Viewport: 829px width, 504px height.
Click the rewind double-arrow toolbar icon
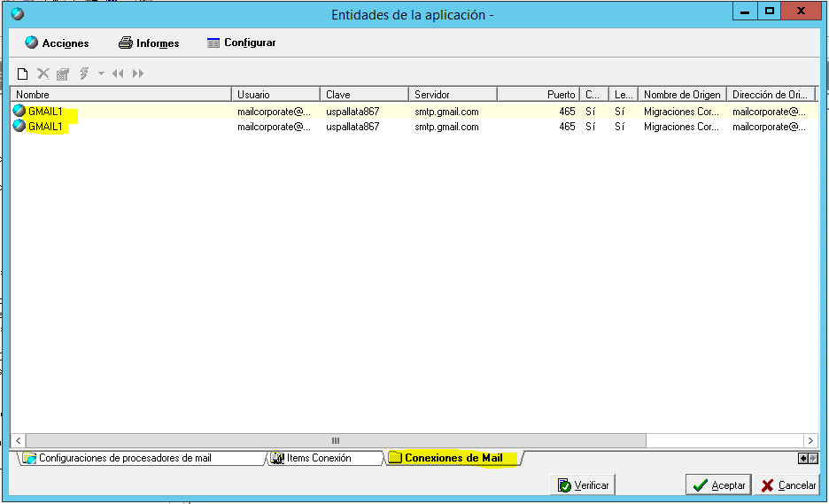pos(118,74)
